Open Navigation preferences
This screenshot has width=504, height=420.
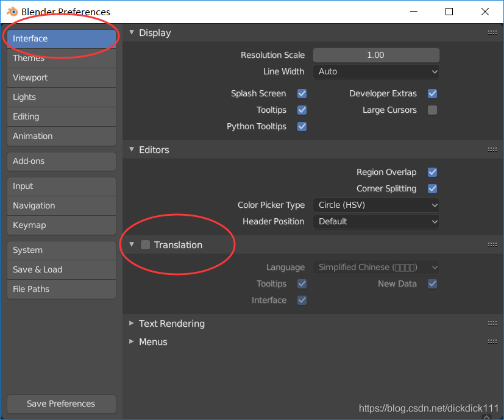[62, 205]
